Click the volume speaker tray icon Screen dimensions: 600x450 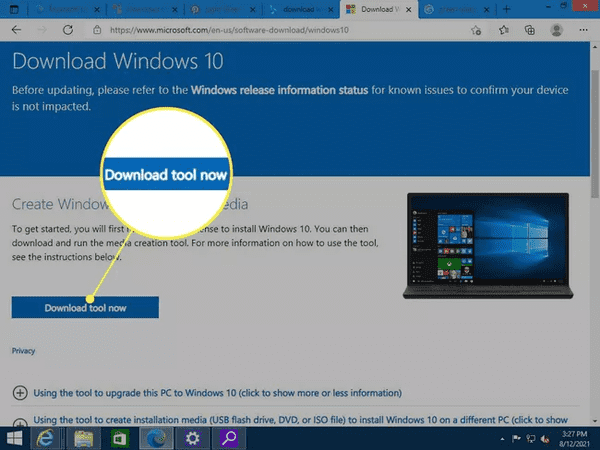click(x=545, y=439)
